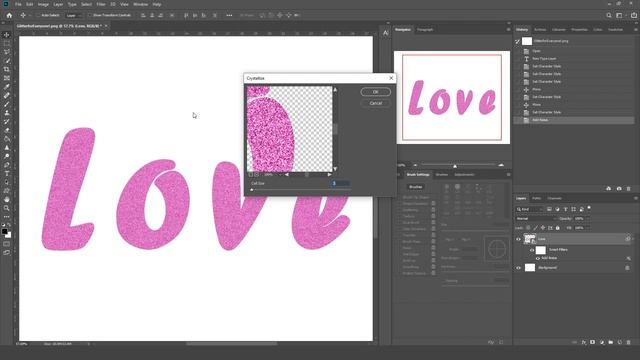
Task: Open the Auto-Select Layer dropdown
Action: click(73, 16)
